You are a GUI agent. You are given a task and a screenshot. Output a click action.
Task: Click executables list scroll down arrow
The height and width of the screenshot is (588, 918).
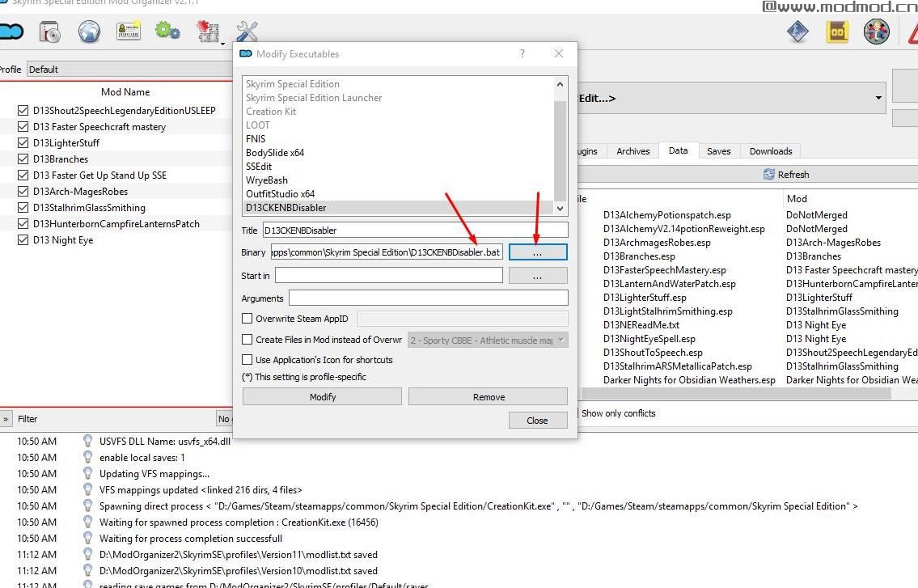(x=561, y=208)
